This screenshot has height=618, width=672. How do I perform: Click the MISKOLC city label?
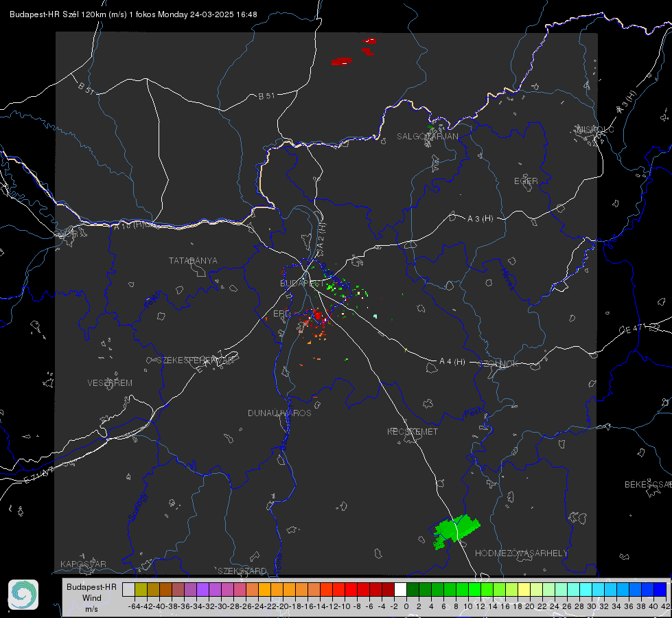tap(595, 129)
